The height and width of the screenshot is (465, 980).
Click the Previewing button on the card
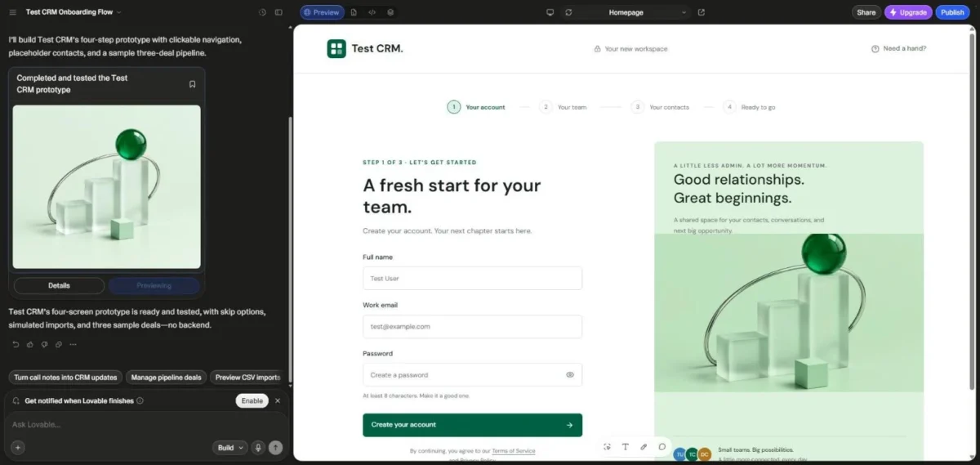154,286
